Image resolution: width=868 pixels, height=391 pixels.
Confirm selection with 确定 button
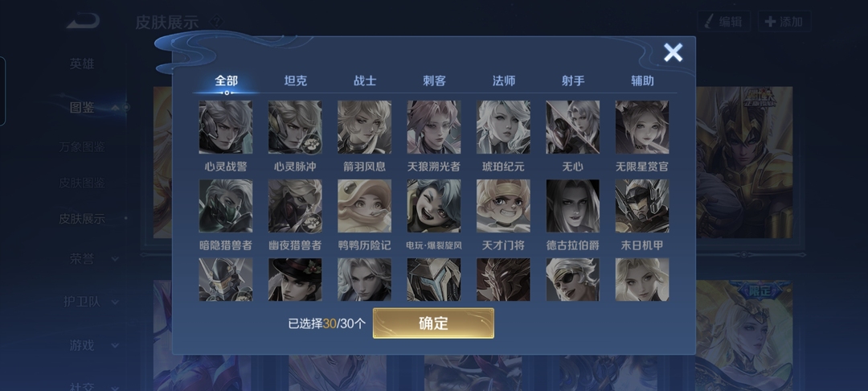point(433,323)
